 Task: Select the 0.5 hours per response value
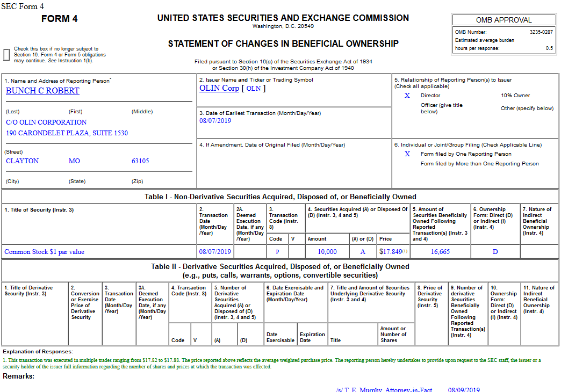pyautogui.click(x=550, y=48)
